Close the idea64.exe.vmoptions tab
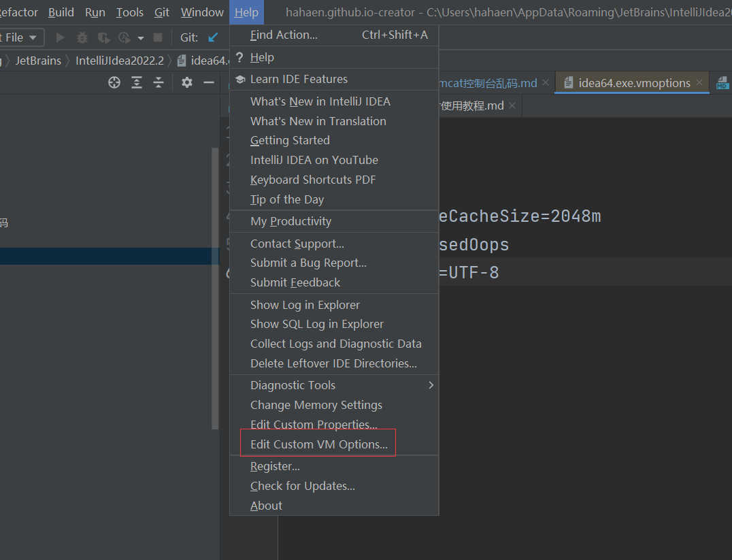Screen dimensions: 732x560 coord(701,83)
